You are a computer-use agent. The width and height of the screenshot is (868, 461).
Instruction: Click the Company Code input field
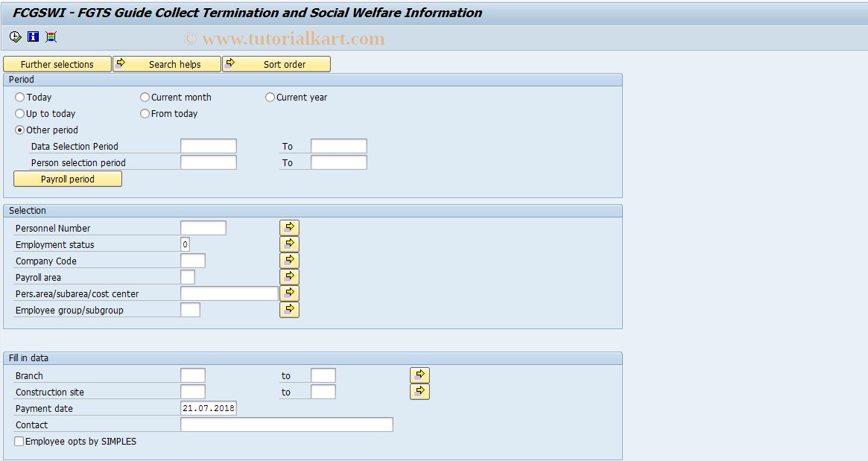(193, 261)
